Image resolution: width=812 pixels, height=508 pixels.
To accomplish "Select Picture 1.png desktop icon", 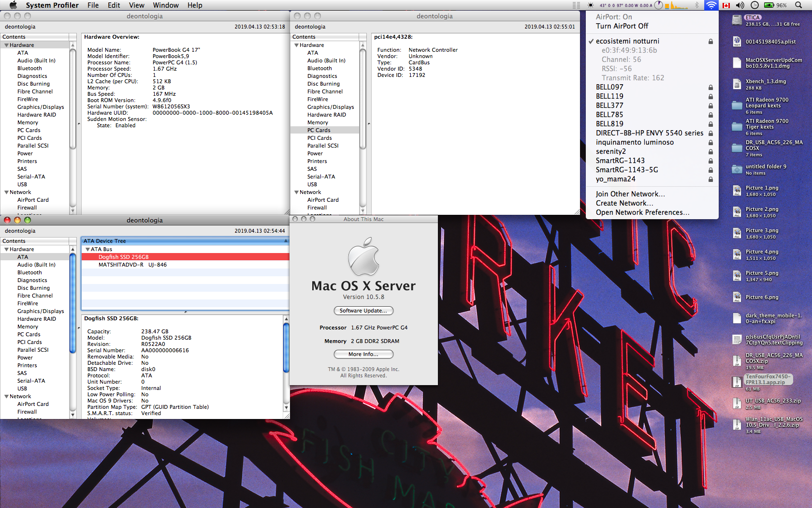I will (x=737, y=191).
